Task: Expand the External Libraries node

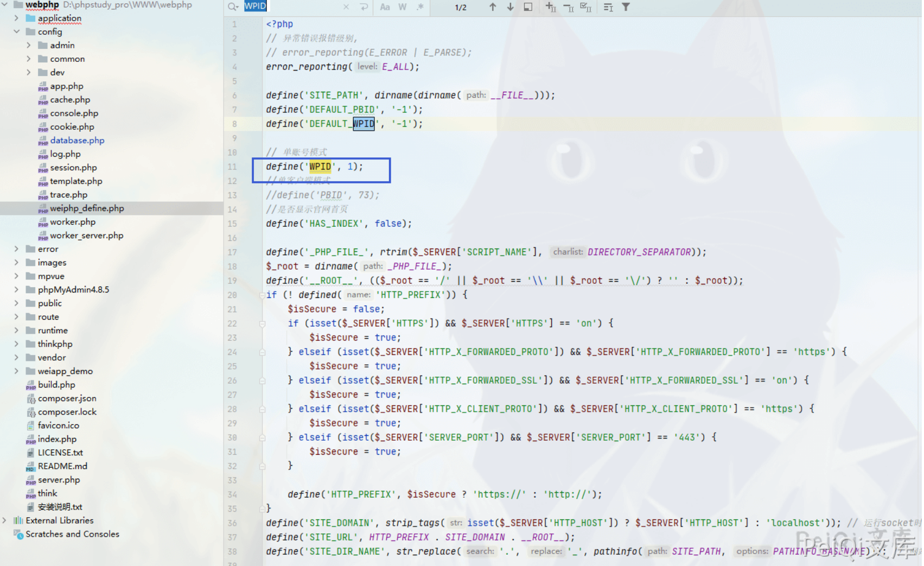Action: tap(5, 520)
